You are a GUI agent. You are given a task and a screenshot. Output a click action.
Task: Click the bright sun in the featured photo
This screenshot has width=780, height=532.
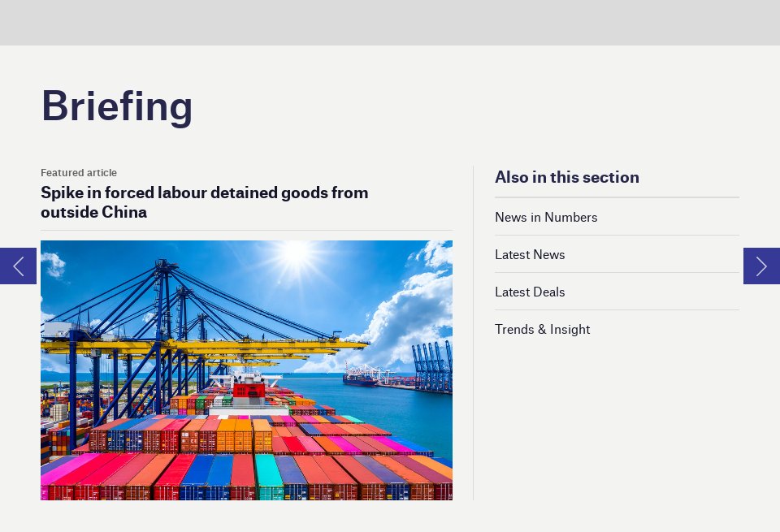[296, 251]
